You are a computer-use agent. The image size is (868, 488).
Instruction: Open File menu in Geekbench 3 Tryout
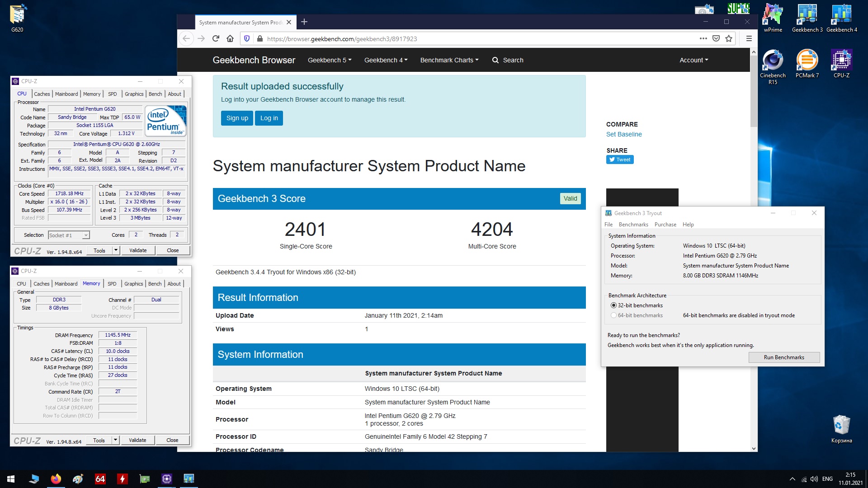[x=609, y=225]
